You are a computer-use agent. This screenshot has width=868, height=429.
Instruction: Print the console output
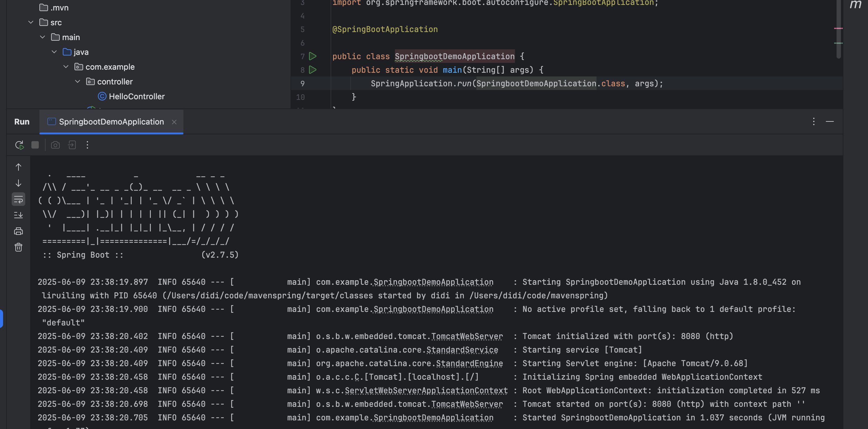(x=18, y=231)
